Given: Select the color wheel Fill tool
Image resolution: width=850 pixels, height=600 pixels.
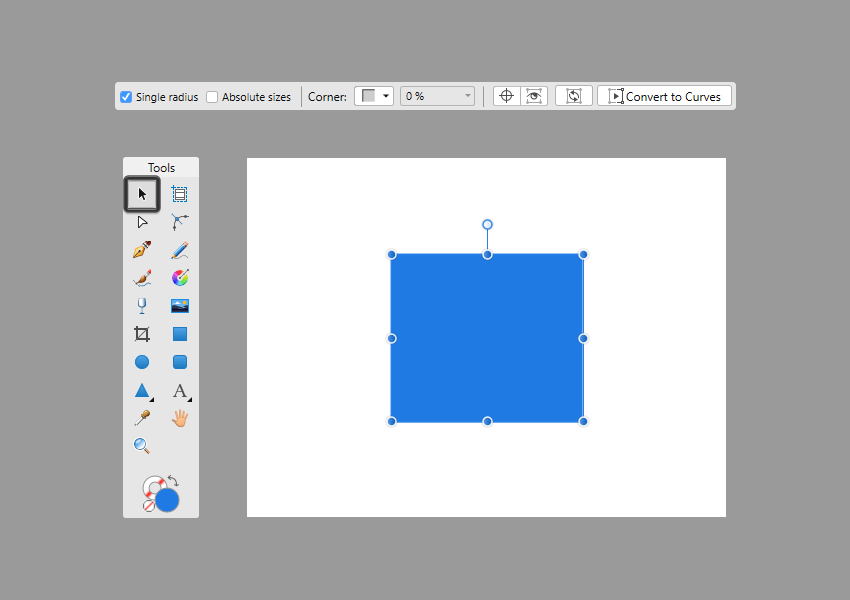Looking at the screenshot, I should [180, 278].
